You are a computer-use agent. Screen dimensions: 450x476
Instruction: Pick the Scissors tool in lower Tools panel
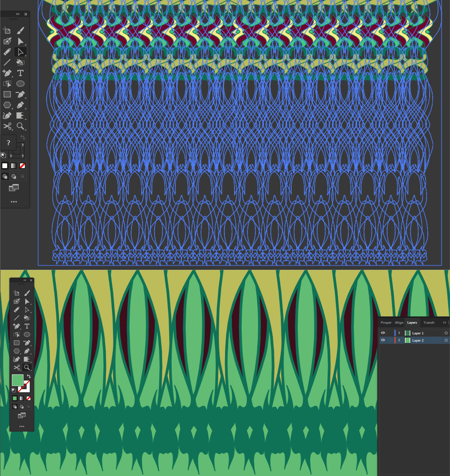(x=16, y=367)
